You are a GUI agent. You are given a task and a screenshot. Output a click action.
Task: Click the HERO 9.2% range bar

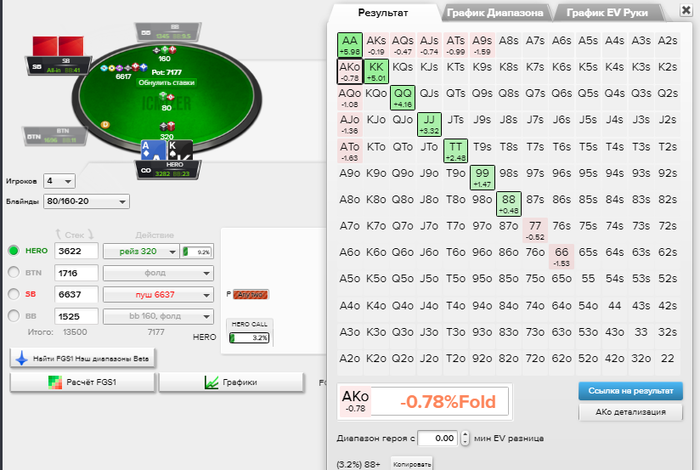click(x=197, y=252)
